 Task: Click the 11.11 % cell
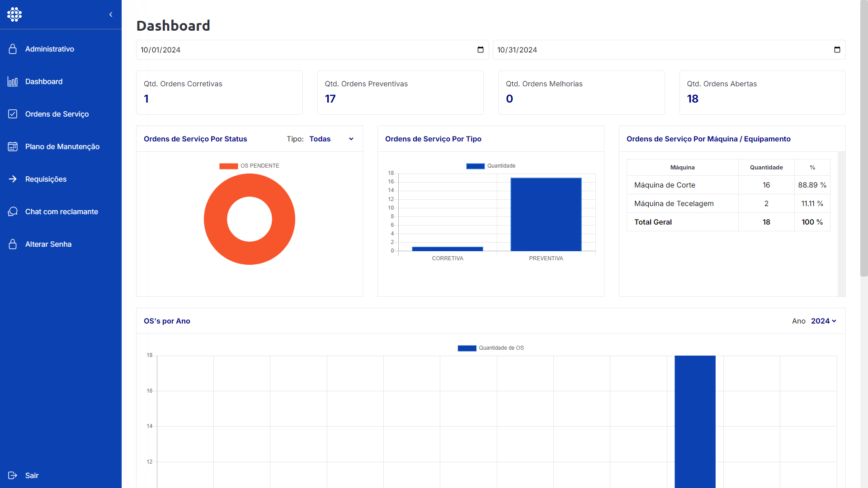pyautogui.click(x=812, y=203)
